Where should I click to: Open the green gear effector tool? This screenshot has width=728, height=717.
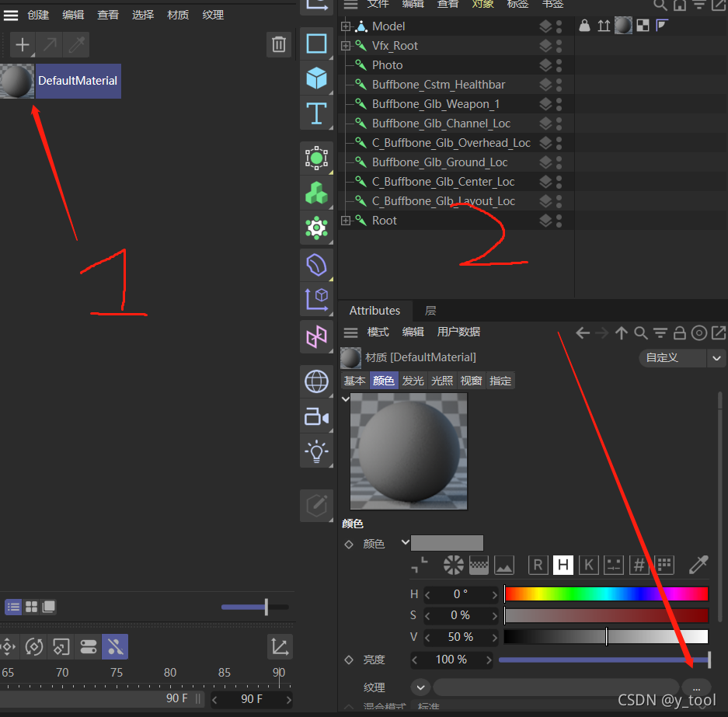[317, 228]
